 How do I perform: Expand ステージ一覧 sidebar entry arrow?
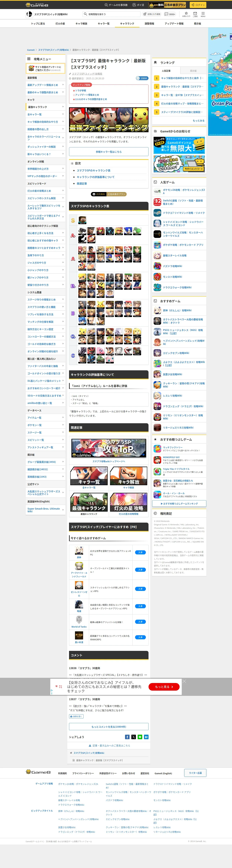tap(63, 432)
